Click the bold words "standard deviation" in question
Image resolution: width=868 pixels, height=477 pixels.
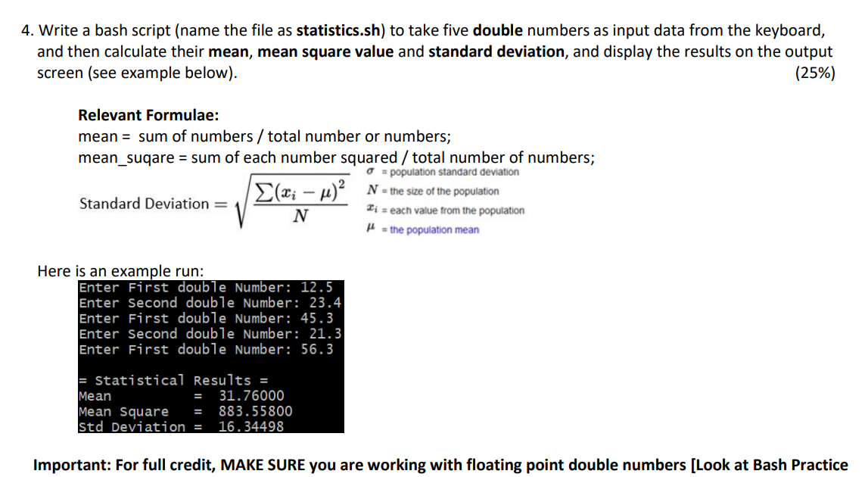pyautogui.click(x=496, y=51)
